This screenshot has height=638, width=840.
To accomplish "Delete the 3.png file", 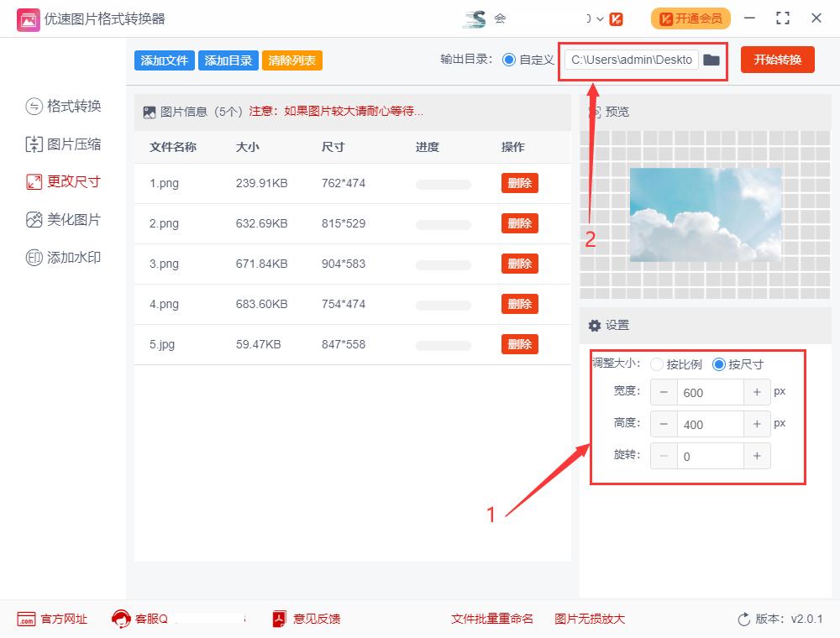I will (x=519, y=264).
